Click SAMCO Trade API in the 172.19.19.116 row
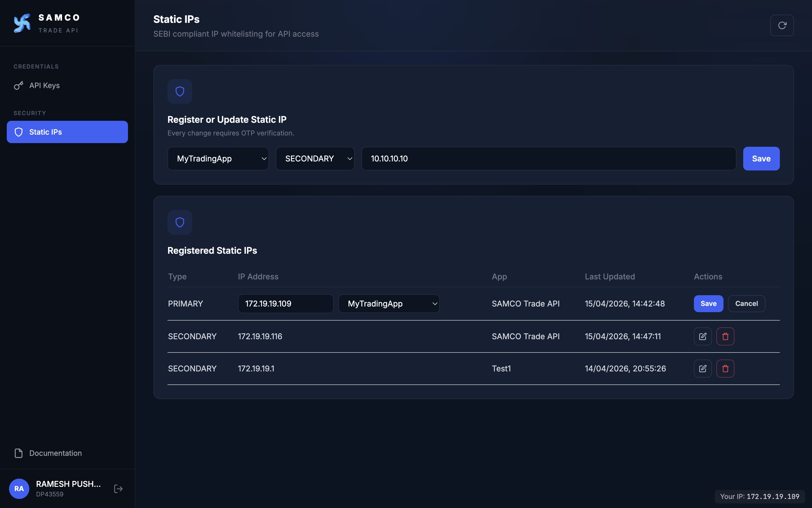The height and width of the screenshot is (508, 812). click(x=526, y=336)
